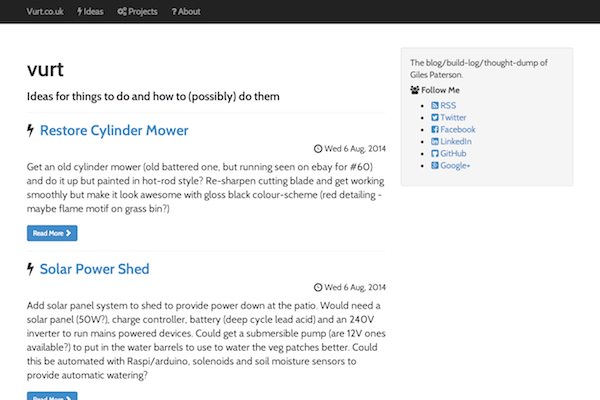Go to the About page
Screen dimensions: 600x400
(x=186, y=11)
